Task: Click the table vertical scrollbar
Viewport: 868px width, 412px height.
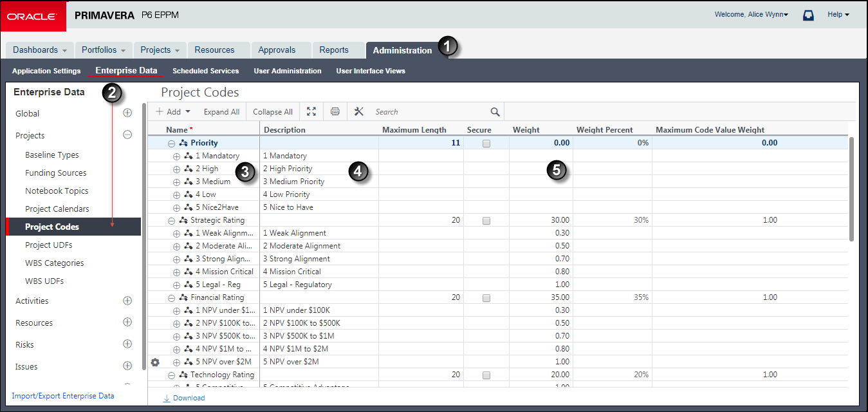Action: [852, 189]
